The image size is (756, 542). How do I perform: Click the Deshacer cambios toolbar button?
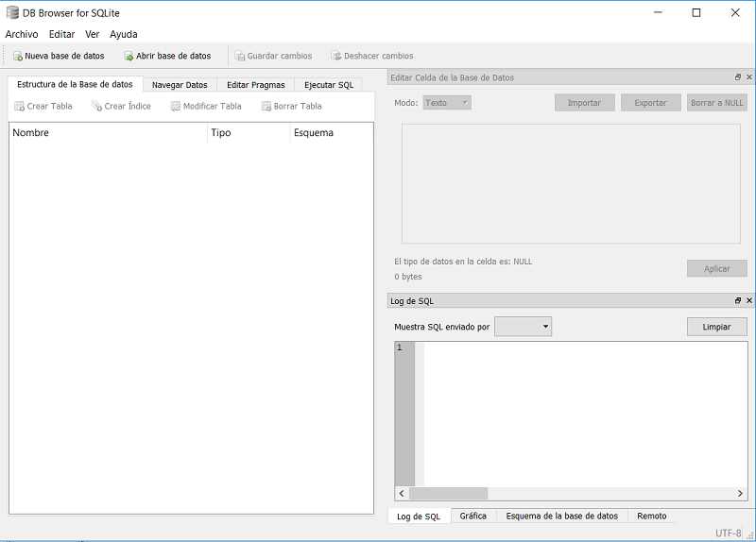[372, 56]
